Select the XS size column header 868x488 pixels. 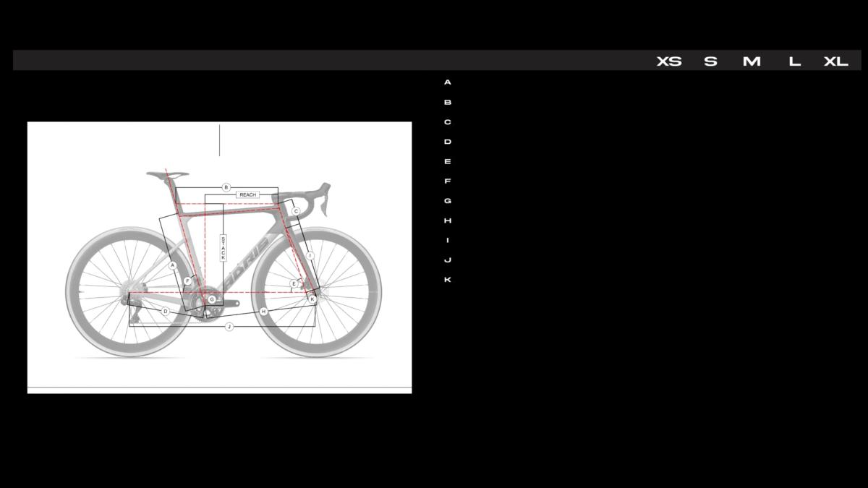[x=669, y=61]
